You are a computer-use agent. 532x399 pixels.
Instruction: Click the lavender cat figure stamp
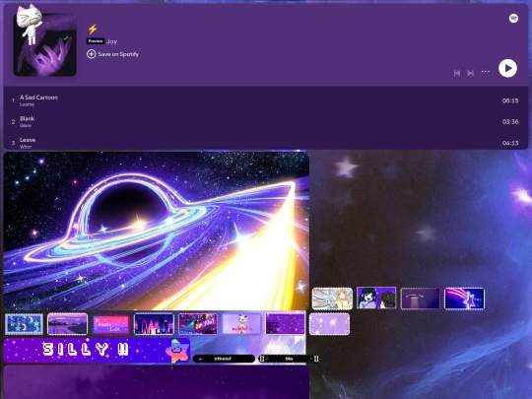click(241, 324)
